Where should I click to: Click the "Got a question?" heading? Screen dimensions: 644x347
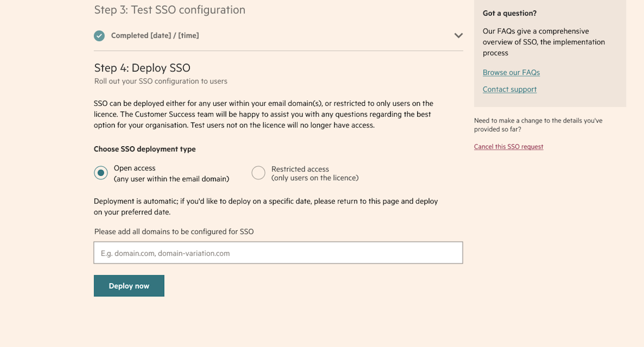point(509,13)
